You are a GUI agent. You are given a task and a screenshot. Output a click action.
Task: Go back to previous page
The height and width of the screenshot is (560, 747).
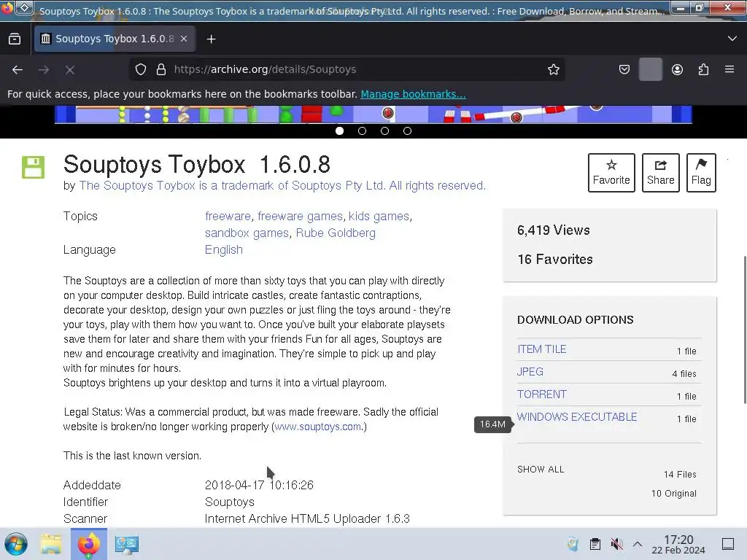coord(18,69)
